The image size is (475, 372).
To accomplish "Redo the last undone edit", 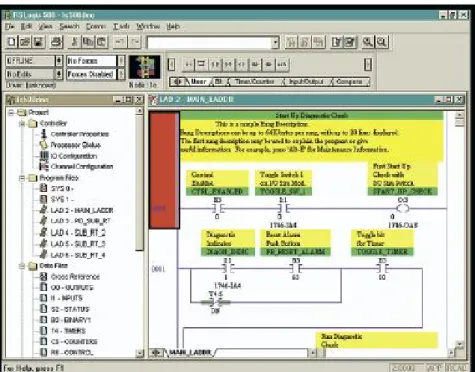I will click(135, 42).
